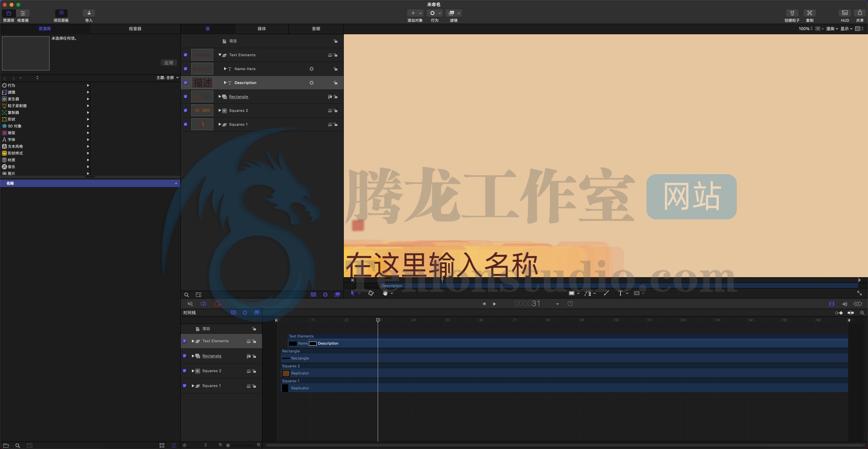
Task: Go to project start button
Action: 484,304
